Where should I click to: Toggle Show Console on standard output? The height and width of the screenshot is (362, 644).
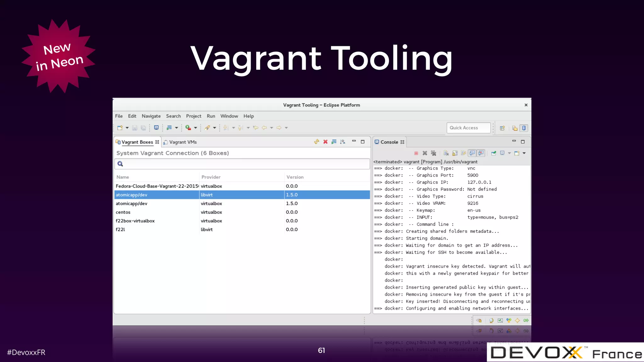coord(472,153)
